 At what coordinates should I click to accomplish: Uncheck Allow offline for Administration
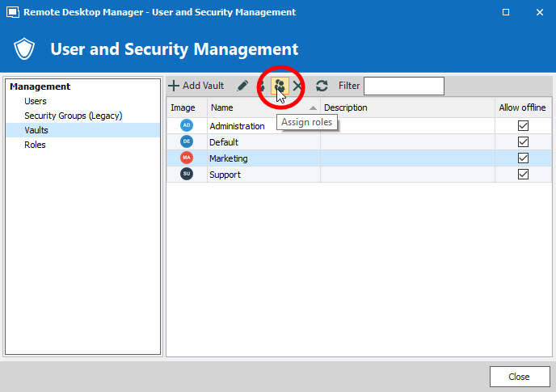coord(523,126)
